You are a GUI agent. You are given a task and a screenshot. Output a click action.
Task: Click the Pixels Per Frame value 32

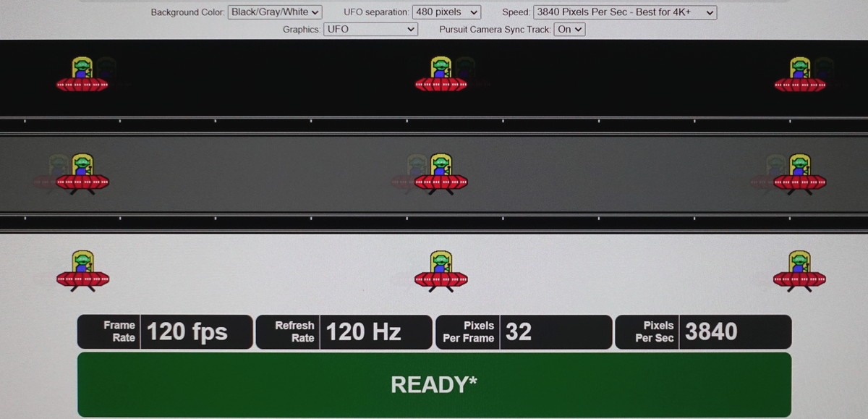click(519, 332)
